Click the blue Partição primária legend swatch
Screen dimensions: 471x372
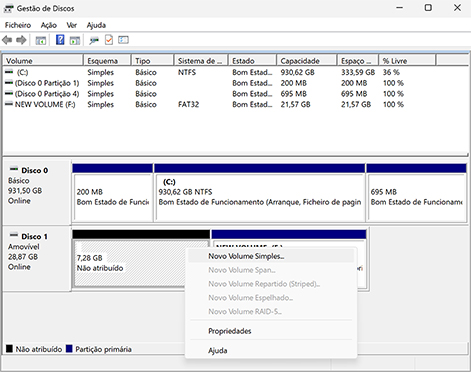(69, 349)
